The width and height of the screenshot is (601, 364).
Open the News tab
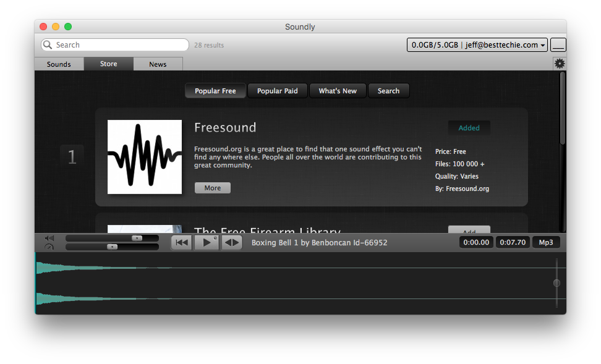click(x=158, y=64)
